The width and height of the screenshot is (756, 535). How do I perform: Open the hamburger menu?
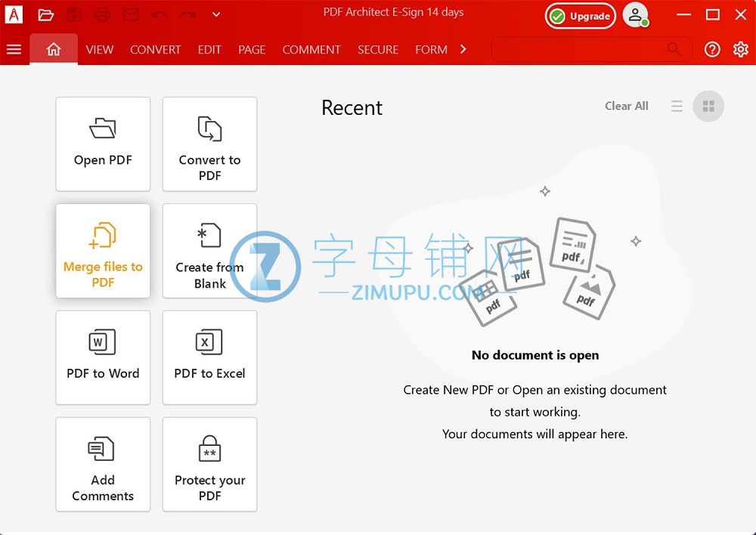(x=14, y=49)
